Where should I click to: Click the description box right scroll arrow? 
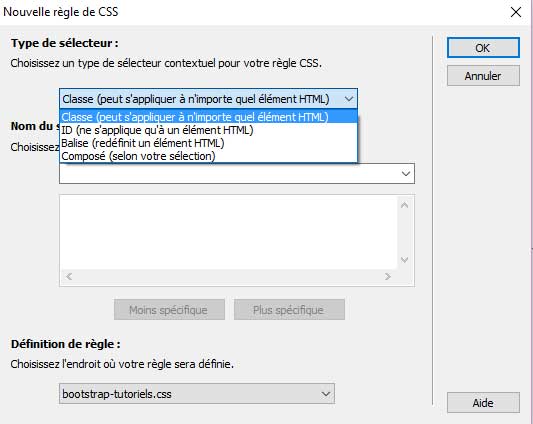point(388,276)
